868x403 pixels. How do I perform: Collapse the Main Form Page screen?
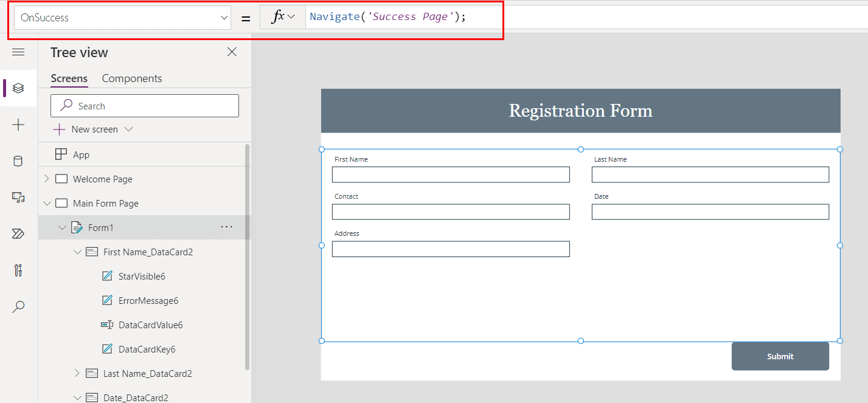click(47, 203)
